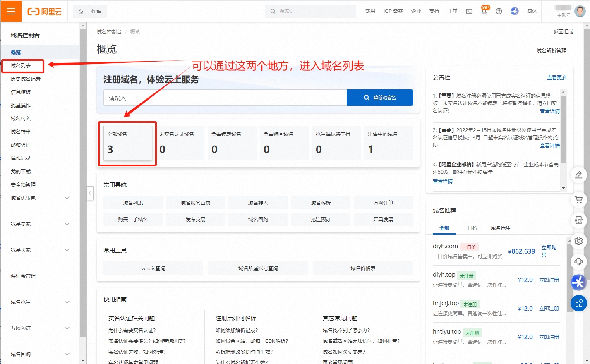This screenshot has width=590, height=364.
Task: Expand the 域名抢注 sidebar section
Action: (x=39, y=302)
